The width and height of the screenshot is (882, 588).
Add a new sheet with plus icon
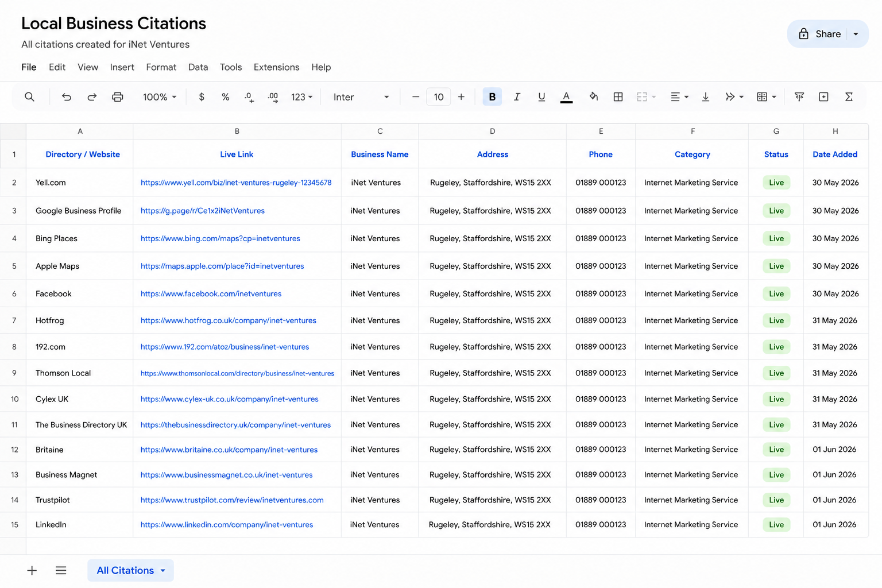coord(32,570)
